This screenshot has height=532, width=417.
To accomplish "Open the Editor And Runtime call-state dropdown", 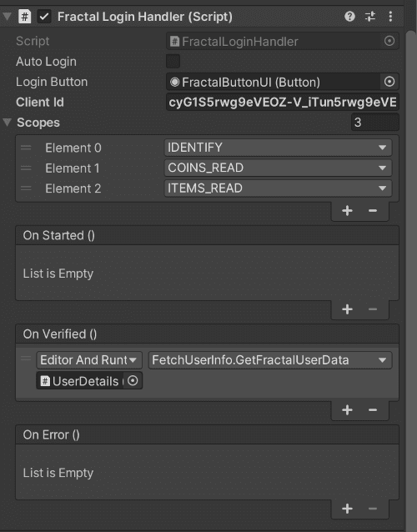I will pyautogui.click(x=89, y=360).
